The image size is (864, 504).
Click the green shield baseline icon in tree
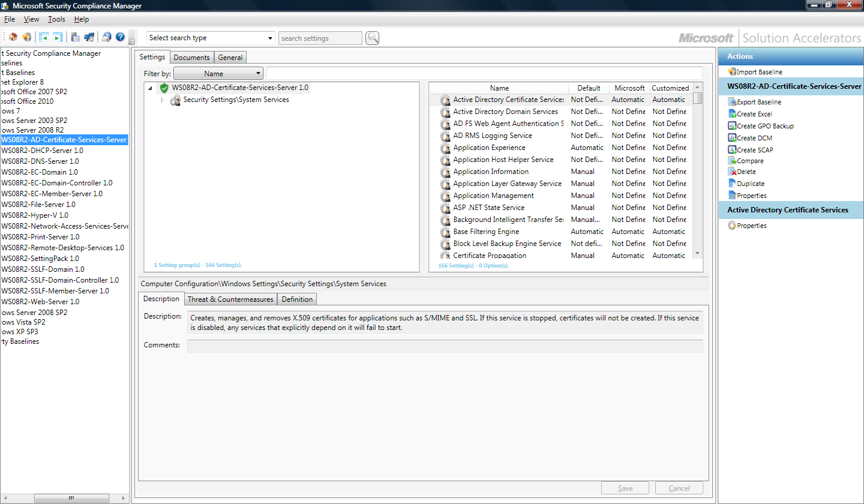[x=164, y=88]
